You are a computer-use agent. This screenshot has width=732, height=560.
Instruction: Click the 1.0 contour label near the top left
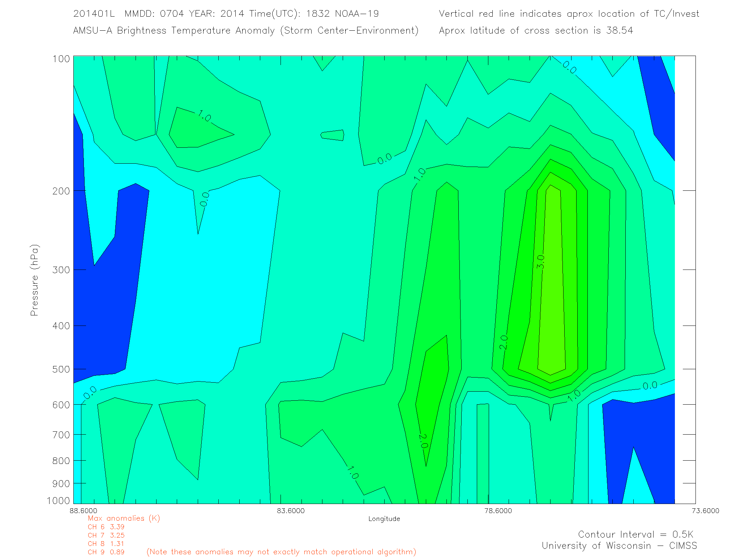pyautogui.click(x=205, y=117)
